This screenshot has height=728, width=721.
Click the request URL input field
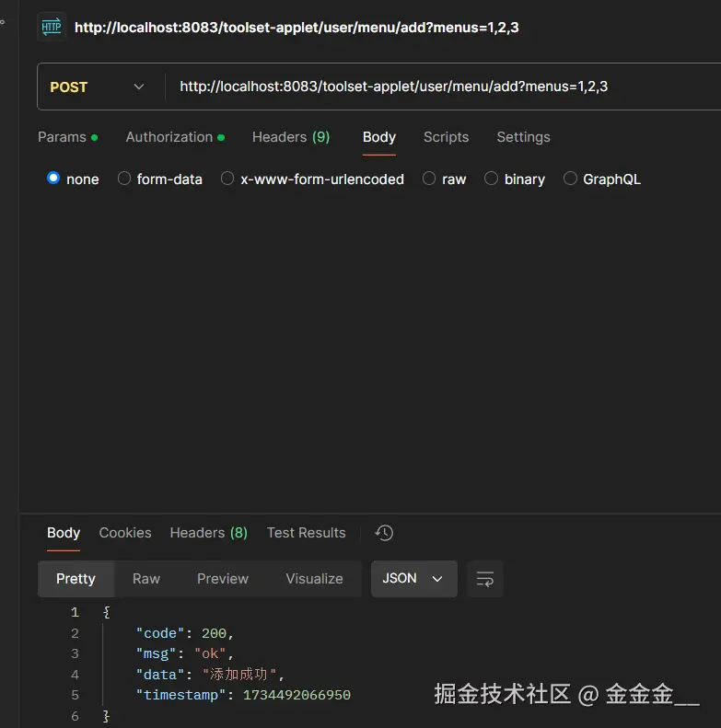[441, 87]
